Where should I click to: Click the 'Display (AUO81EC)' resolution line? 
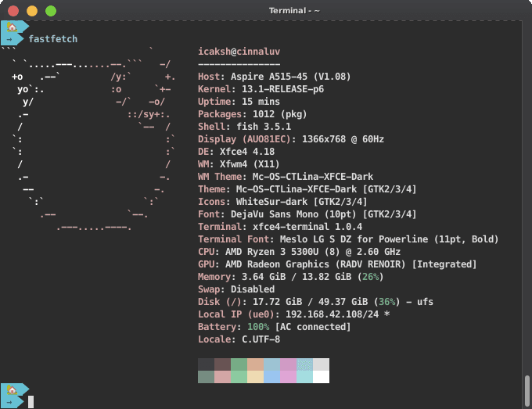pyautogui.click(x=291, y=139)
